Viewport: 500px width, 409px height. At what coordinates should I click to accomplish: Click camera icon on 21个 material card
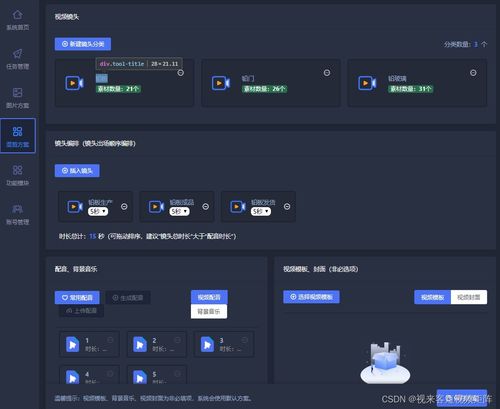pyautogui.click(x=74, y=83)
